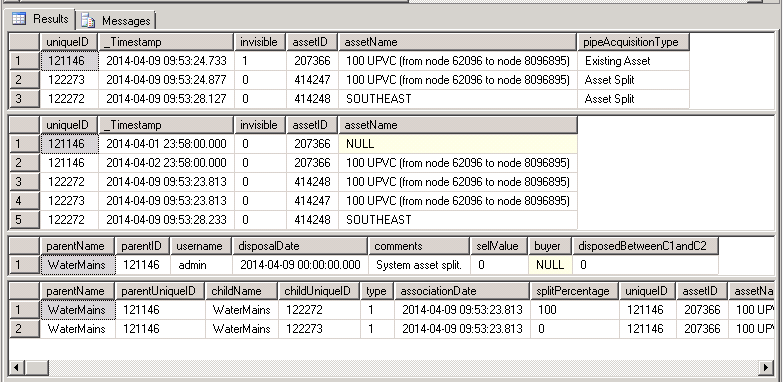
Task: Click the disposalDate column header
Action: click(x=300, y=246)
